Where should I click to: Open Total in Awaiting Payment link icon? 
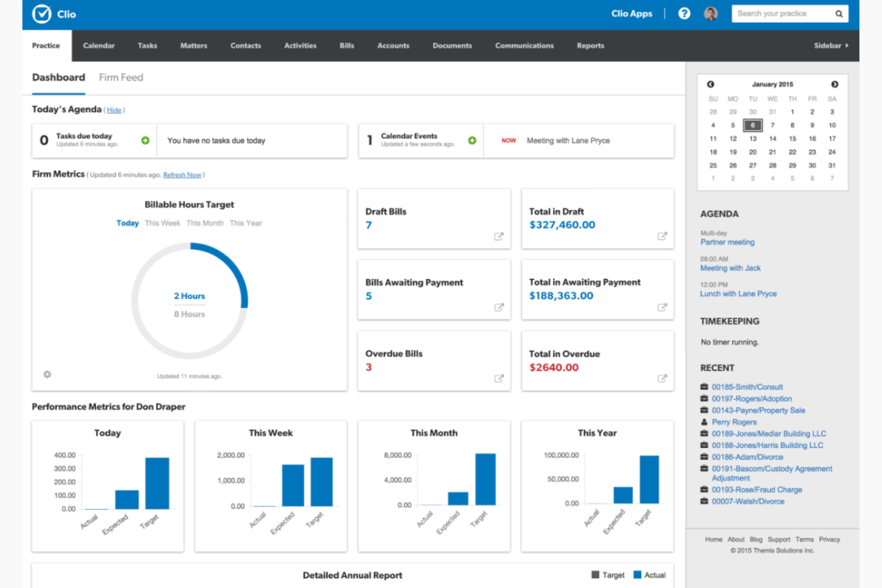tap(662, 307)
